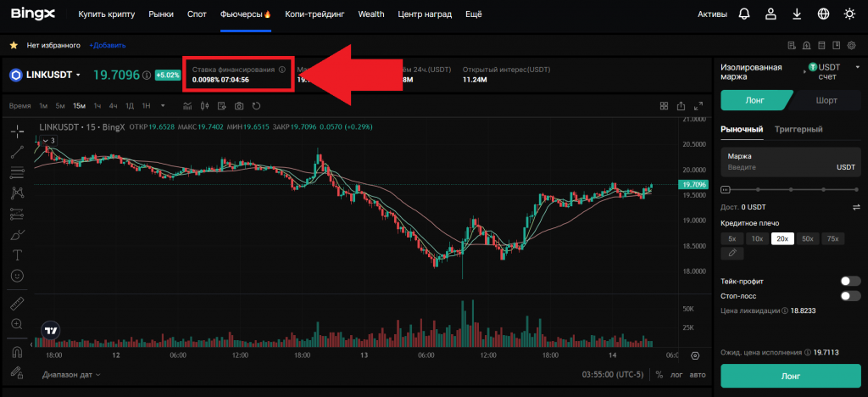Take a chart snapshot with camera icon
The height and width of the screenshot is (397, 868).
coord(239,106)
